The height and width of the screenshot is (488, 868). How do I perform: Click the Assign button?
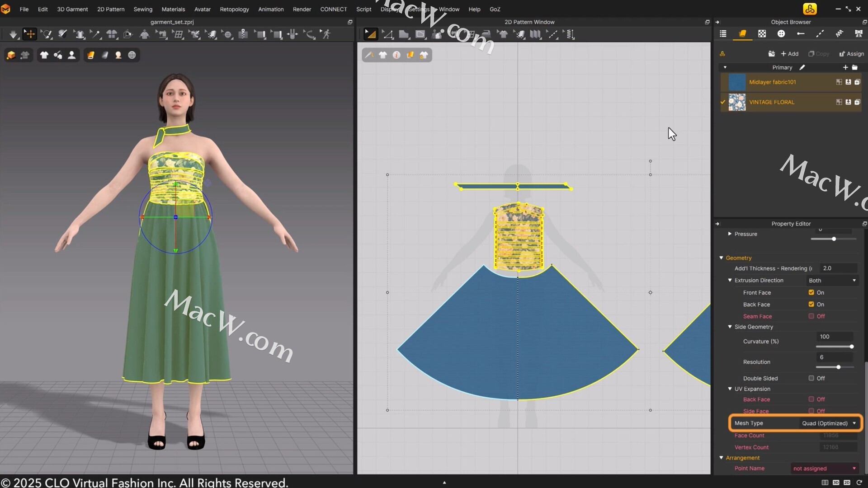tap(851, 54)
